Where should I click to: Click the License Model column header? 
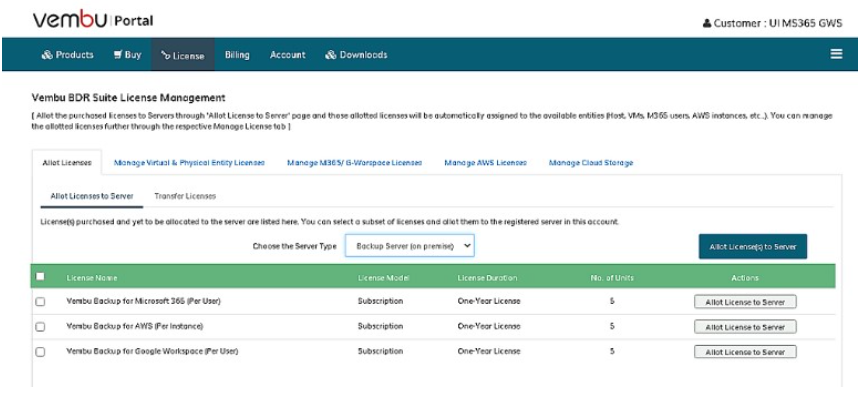383,278
